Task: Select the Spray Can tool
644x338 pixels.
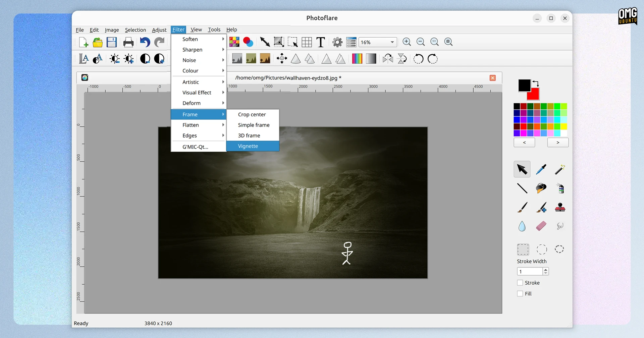Action: click(560, 188)
